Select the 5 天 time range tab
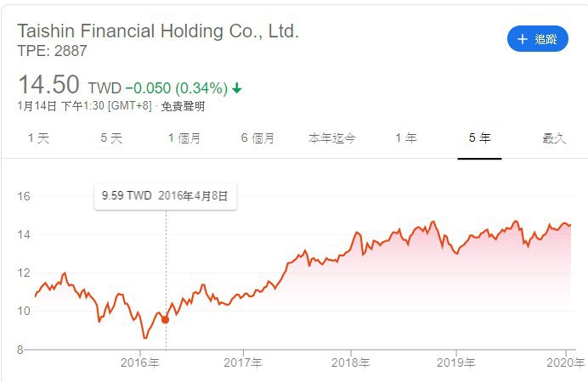The width and height of the screenshot is (588, 382). point(111,138)
